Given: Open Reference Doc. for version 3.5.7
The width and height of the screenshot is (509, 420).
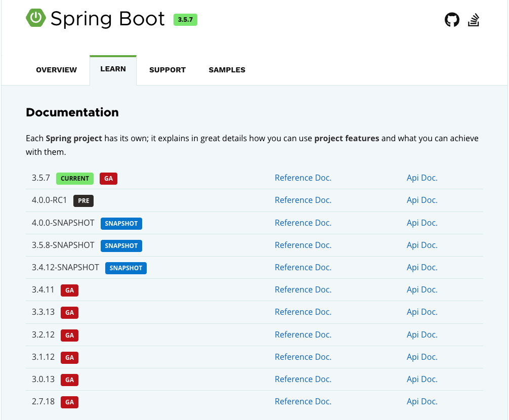Looking at the screenshot, I should pyautogui.click(x=303, y=178).
